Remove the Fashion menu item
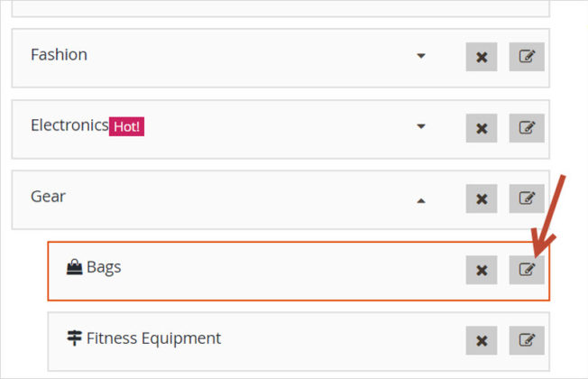The width and height of the screenshot is (588, 379). pyautogui.click(x=482, y=57)
